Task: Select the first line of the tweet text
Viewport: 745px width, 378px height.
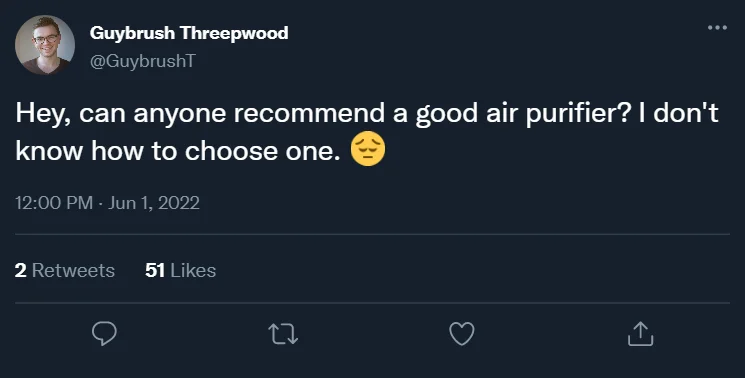Action: [x=367, y=114]
